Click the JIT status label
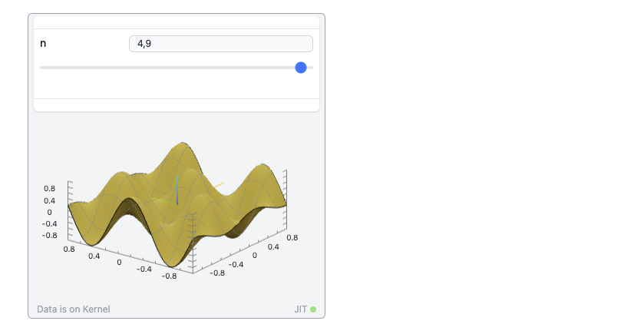644x334 pixels. tap(300, 309)
